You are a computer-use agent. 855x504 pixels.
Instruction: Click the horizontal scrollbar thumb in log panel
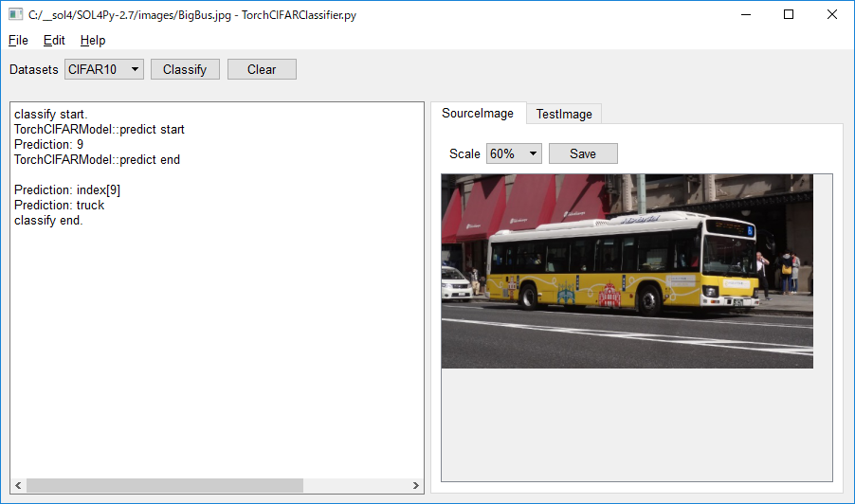coord(165,485)
